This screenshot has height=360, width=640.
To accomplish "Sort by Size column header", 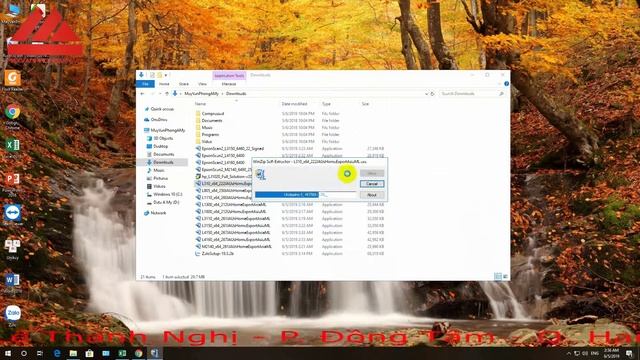I will coord(365,104).
